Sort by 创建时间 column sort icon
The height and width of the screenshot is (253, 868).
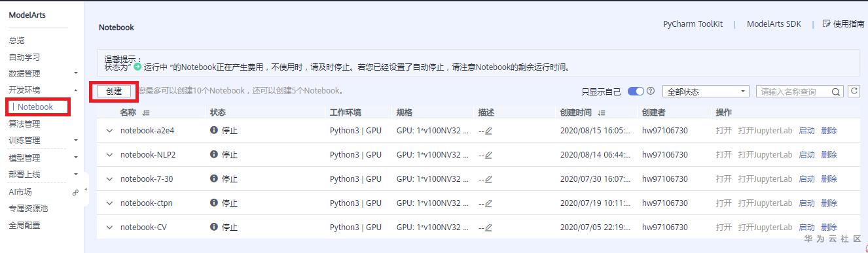pos(601,113)
